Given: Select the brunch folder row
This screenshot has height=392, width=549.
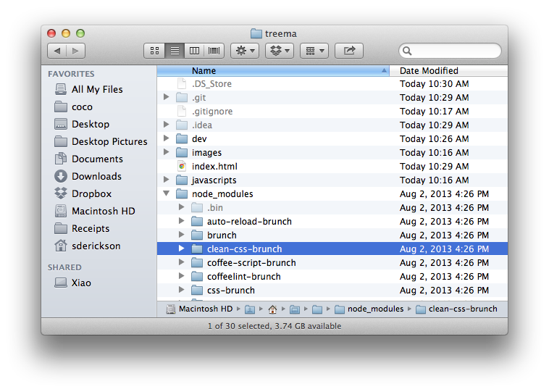Looking at the screenshot, I should 332,235.
